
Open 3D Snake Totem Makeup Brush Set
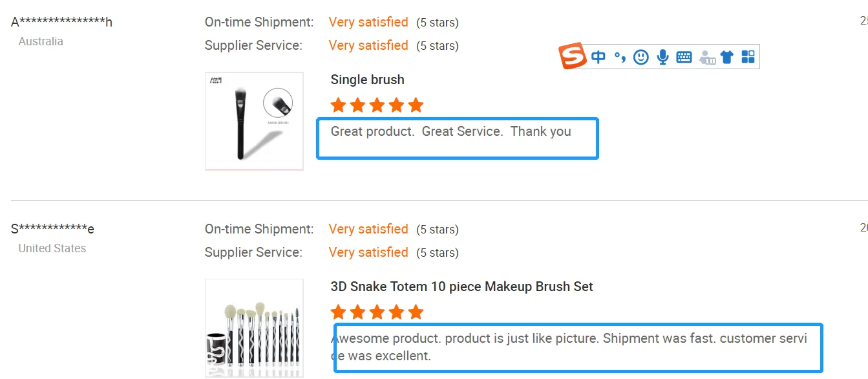(x=461, y=287)
